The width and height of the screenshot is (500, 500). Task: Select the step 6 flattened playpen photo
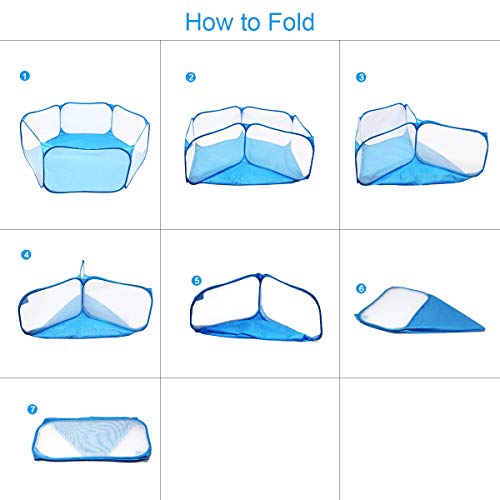click(x=419, y=309)
